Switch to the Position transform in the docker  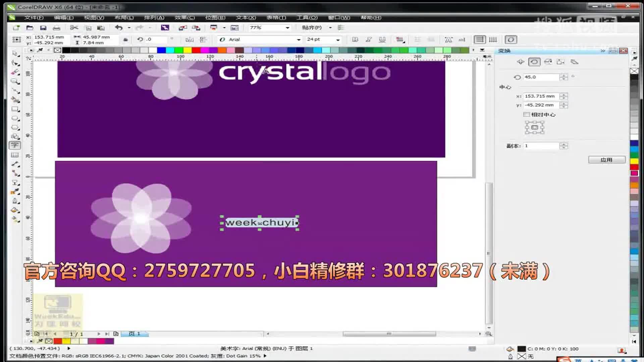(521, 62)
